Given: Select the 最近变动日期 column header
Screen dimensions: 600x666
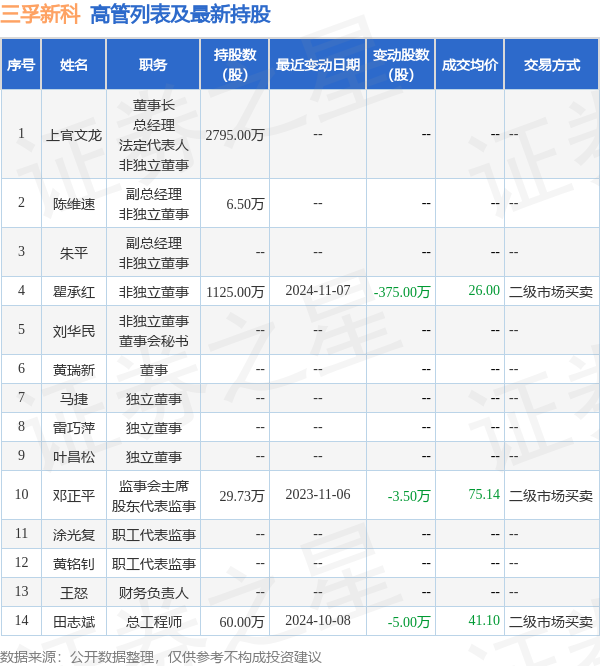Looking at the screenshot, I should (x=318, y=65).
